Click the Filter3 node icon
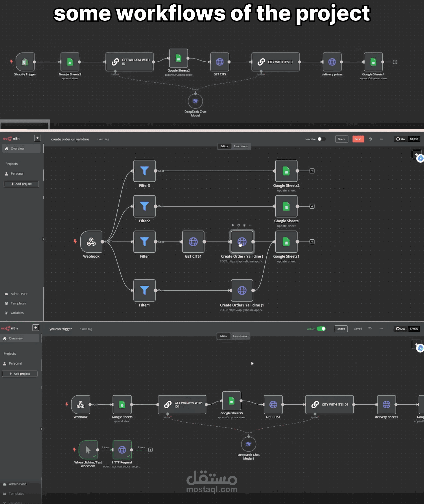Image resolution: width=424 pixels, height=504 pixels. [144, 171]
